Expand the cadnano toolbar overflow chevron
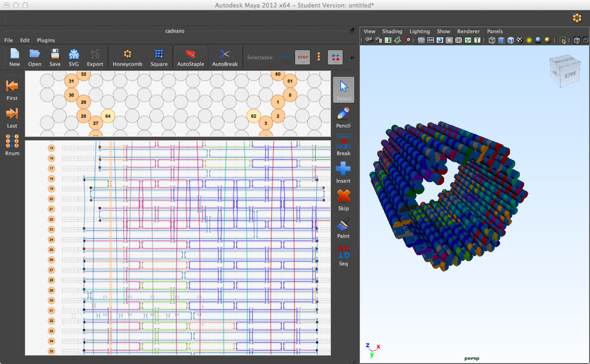 click(x=352, y=58)
